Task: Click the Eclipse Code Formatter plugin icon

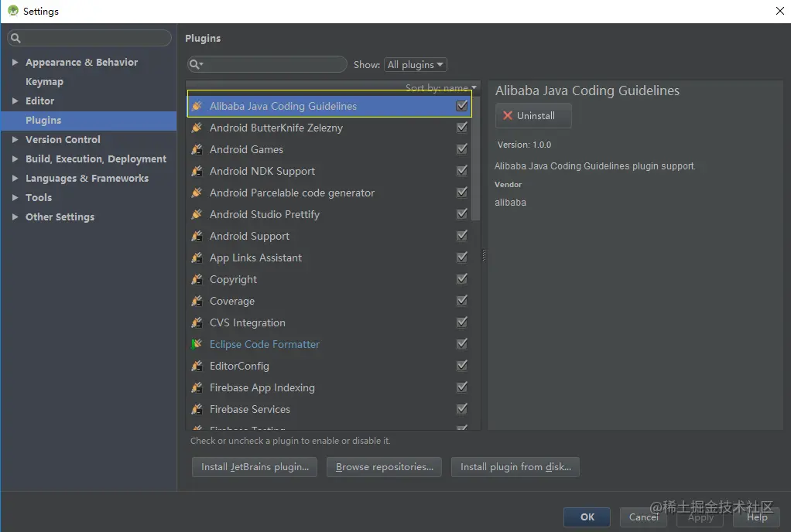Action: coord(197,345)
